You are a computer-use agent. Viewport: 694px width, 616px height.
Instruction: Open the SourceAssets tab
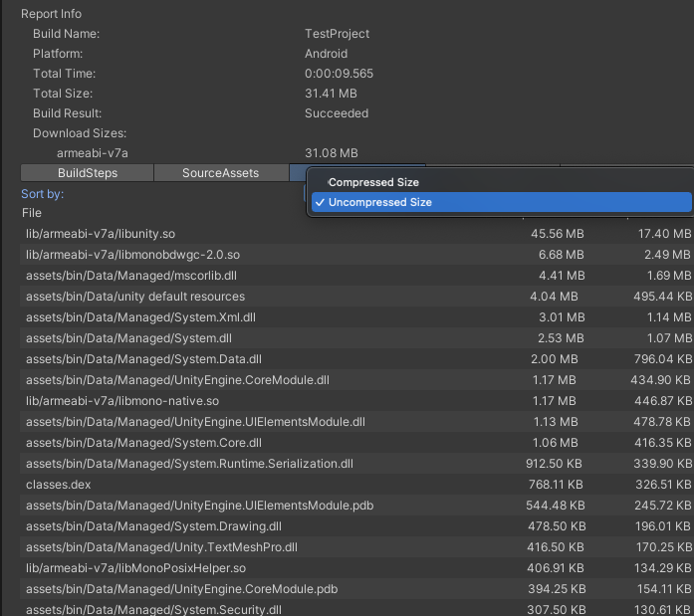221,173
